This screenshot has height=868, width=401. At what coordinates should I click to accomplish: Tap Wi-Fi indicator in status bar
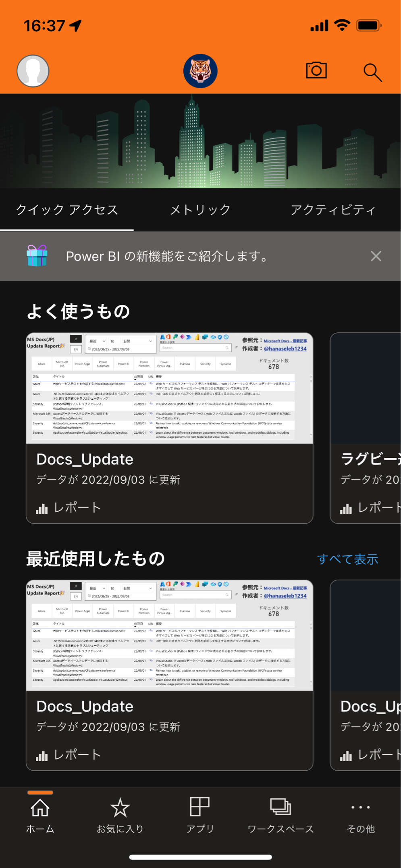coord(342,26)
